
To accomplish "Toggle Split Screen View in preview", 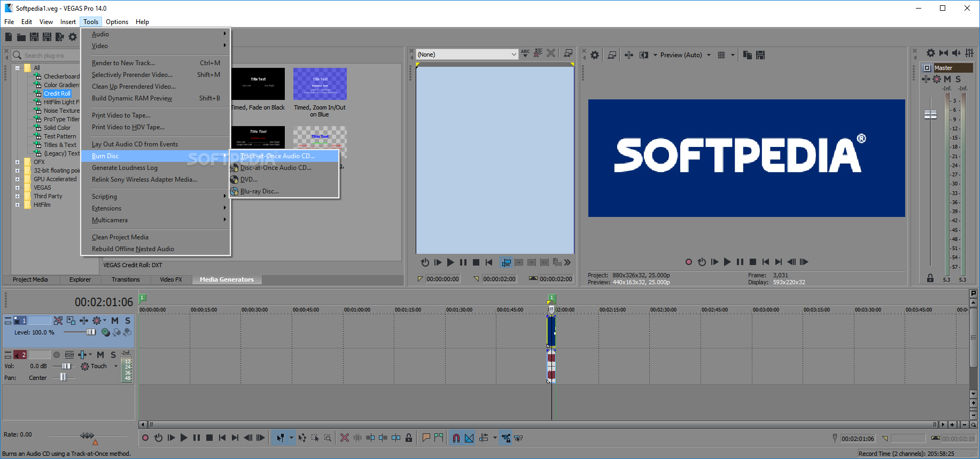I will [x=644, y=55].
